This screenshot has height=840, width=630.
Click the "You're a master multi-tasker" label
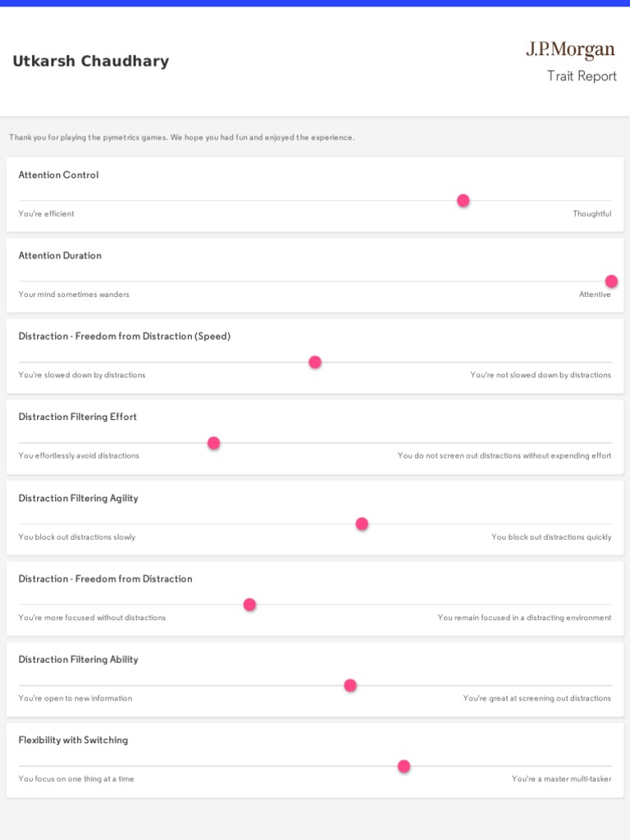561,779
